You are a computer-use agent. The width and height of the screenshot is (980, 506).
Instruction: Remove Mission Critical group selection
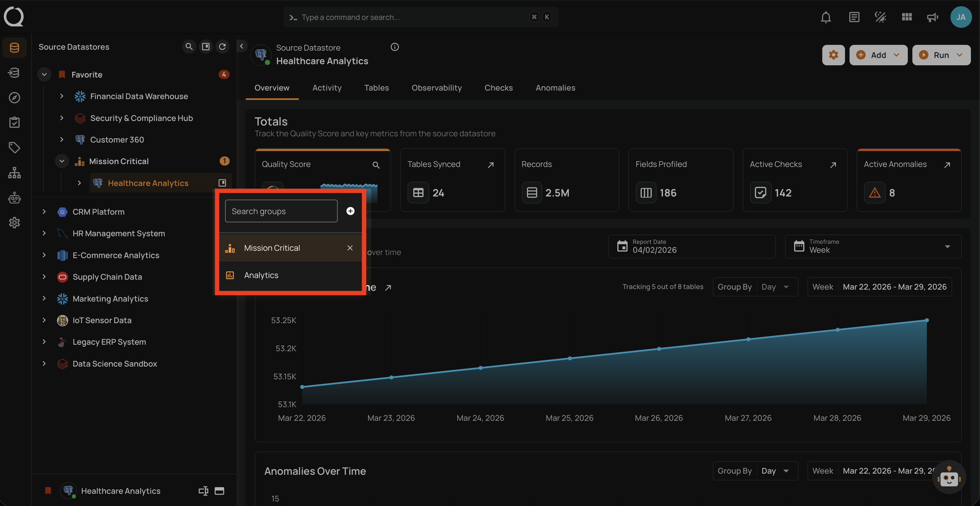pyautogui.click(x=350, y=248)
